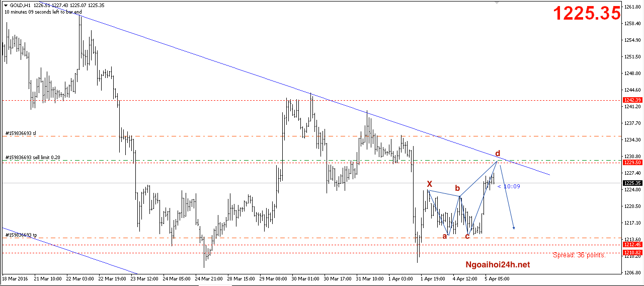Click the red 1212.45 price axis tag
The image size is (644, 286).
pos(632,245)
